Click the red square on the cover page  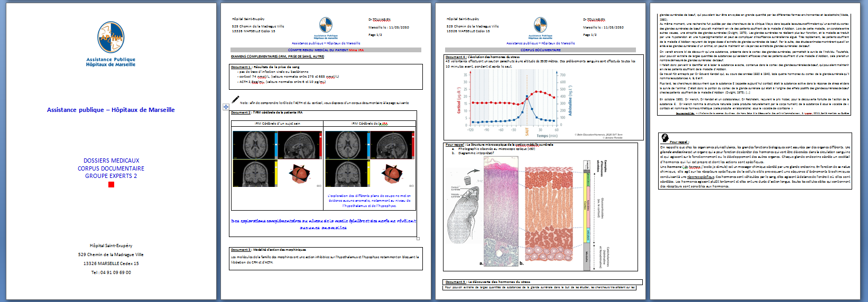coord(111,184)
